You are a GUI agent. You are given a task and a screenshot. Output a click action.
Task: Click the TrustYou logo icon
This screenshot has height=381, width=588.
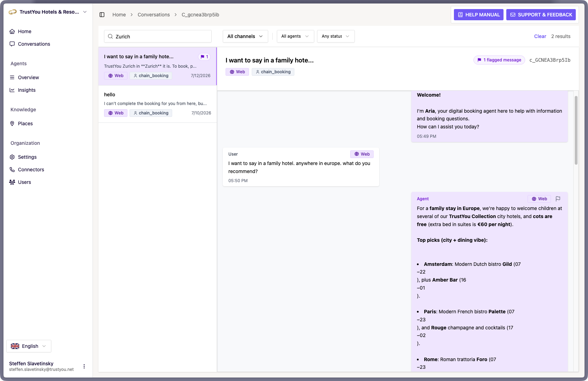(x=13, y=12)
